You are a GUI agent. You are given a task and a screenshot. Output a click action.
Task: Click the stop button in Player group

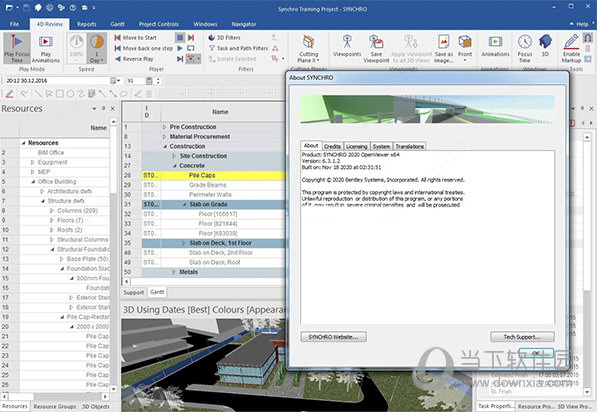[180, 37]
